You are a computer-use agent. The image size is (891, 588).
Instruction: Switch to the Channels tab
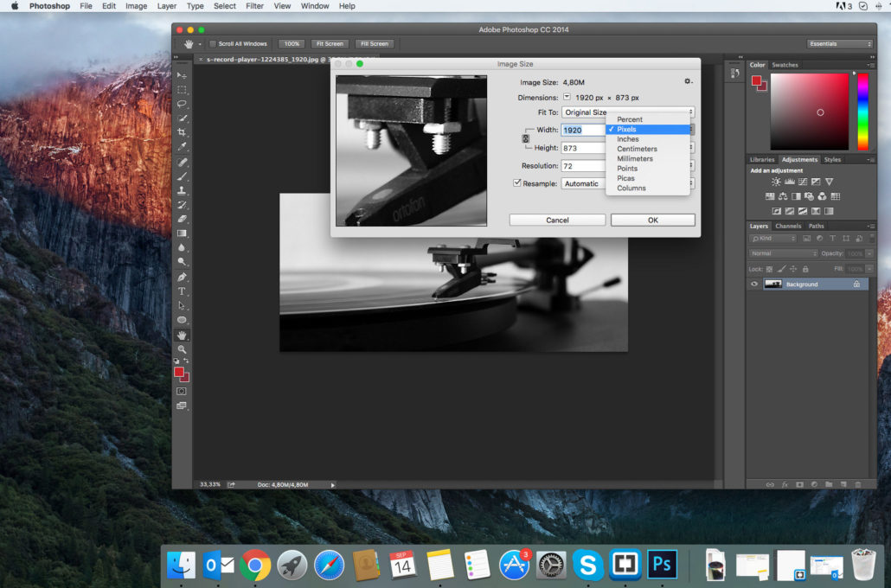pyautogui.click(x=787, y=227)
